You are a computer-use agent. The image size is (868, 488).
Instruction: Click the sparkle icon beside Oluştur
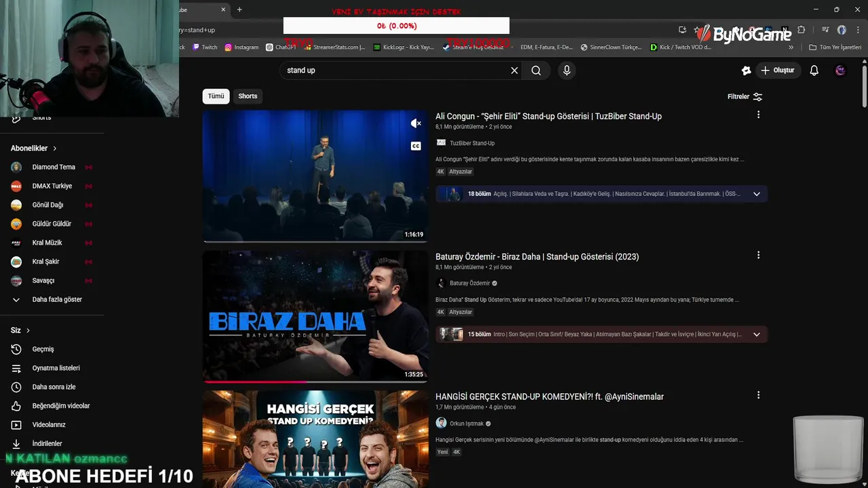point(746,70)
